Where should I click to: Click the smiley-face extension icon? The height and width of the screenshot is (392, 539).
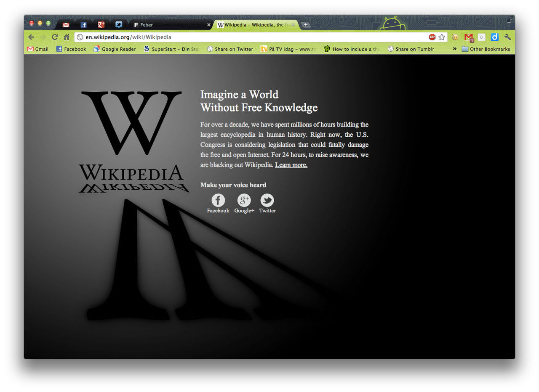455,37
